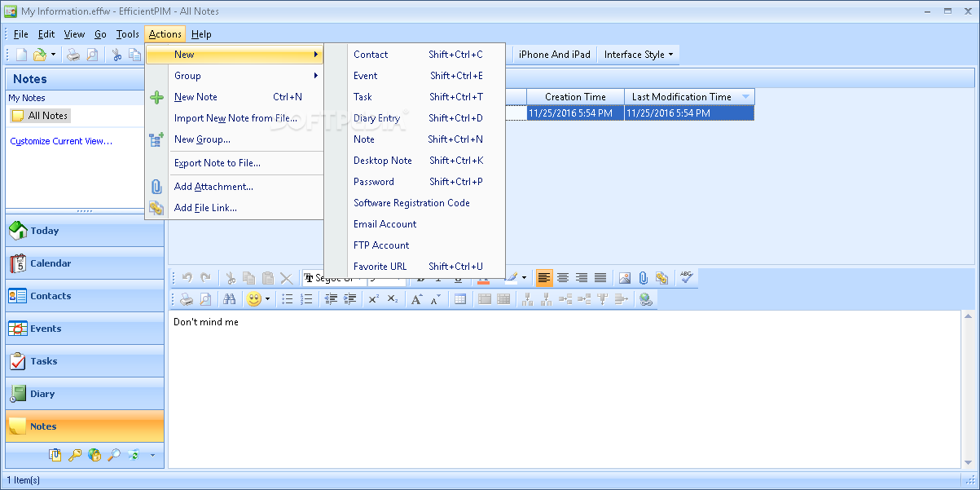Decrease paragraph indent
The height and width of the screenshot is (490, 980).
(x=331, y=299)
